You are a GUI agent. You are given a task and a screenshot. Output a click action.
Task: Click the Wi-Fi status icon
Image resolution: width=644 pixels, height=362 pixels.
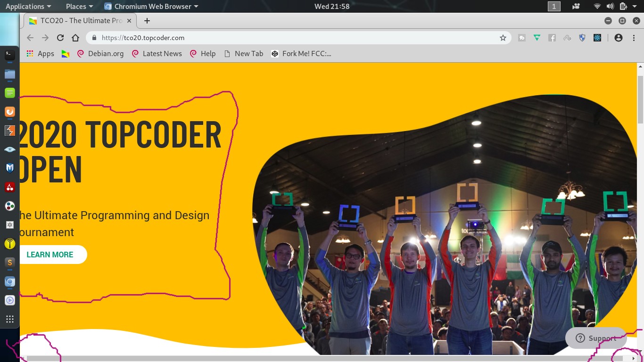click(597, 6)
